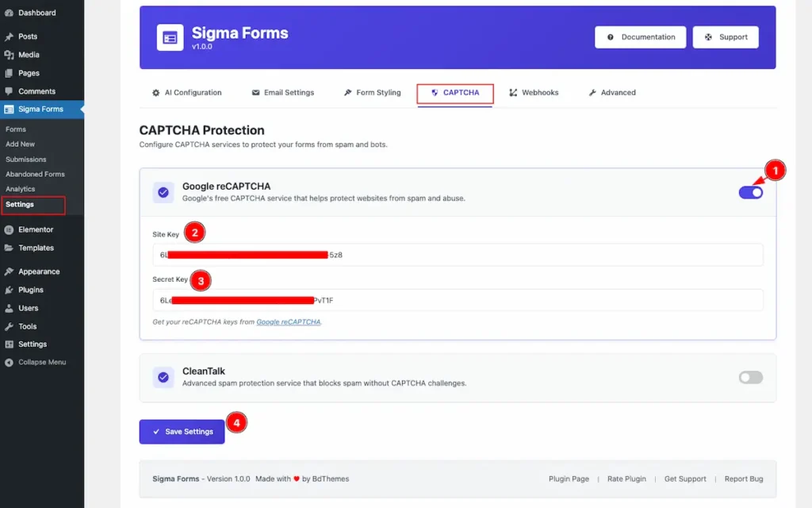Screen dimensions: 812x508
Task: Switch to the Webhooks tab
Action: click(x=534, y=93)
